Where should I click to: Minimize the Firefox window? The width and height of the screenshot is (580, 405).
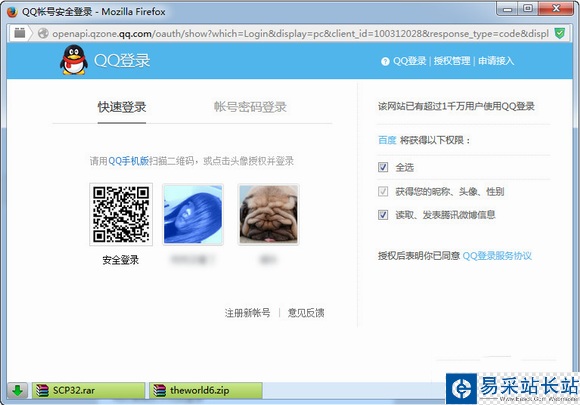pos(507,9)
